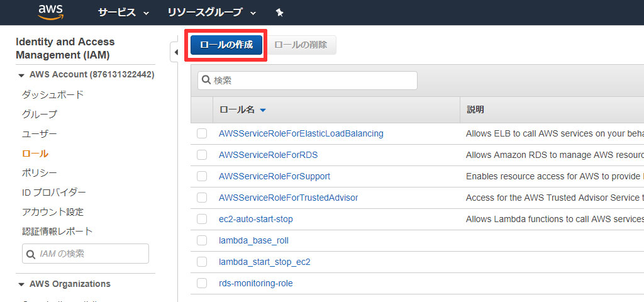Open the lambda_base_roll role link
Viewport: 644px width, 302px height.
pos(254,240)
